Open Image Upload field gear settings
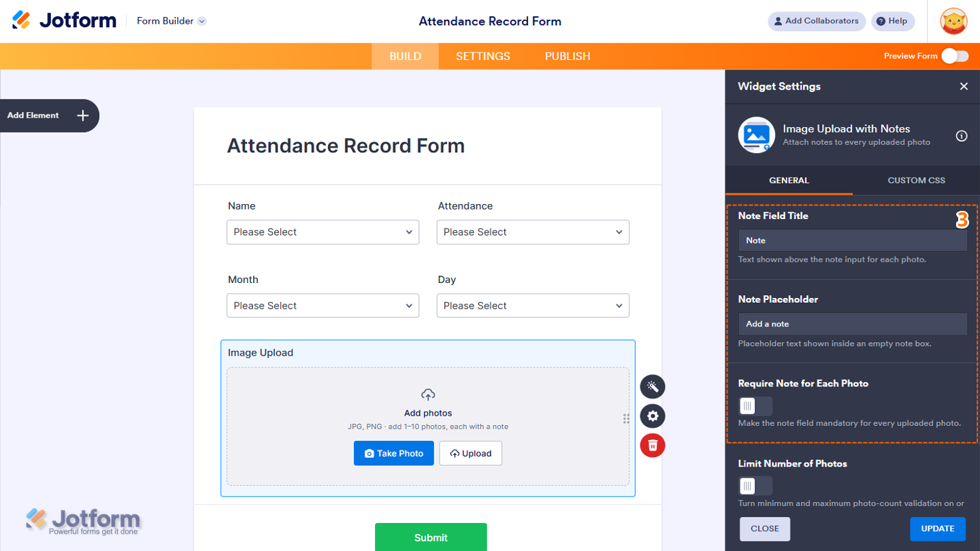The image size is (980, 551). point(653,416)
